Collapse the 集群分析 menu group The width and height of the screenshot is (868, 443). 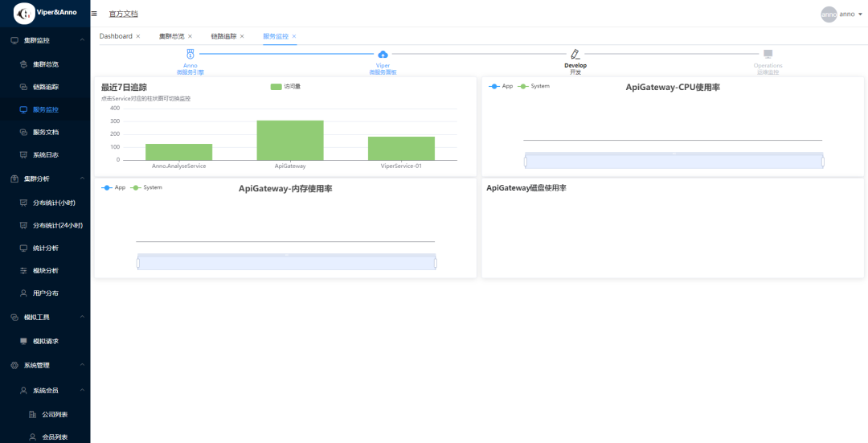pyautogui.click(x=82, y=178)
